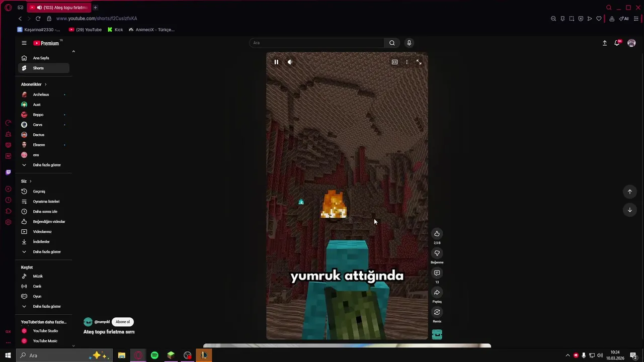Take a snapshot with the capture icon
Image resolution: width=644 pixels, height=362 pixels.
click(572, 19)
